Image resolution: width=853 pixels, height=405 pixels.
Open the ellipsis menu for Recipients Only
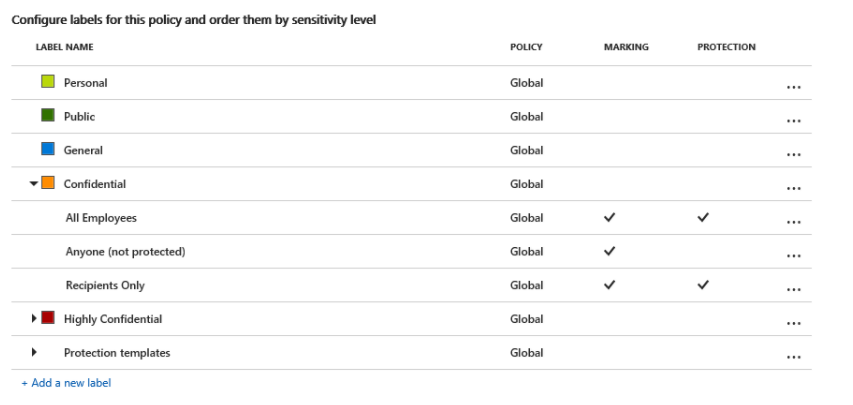[x=793, y=290]
